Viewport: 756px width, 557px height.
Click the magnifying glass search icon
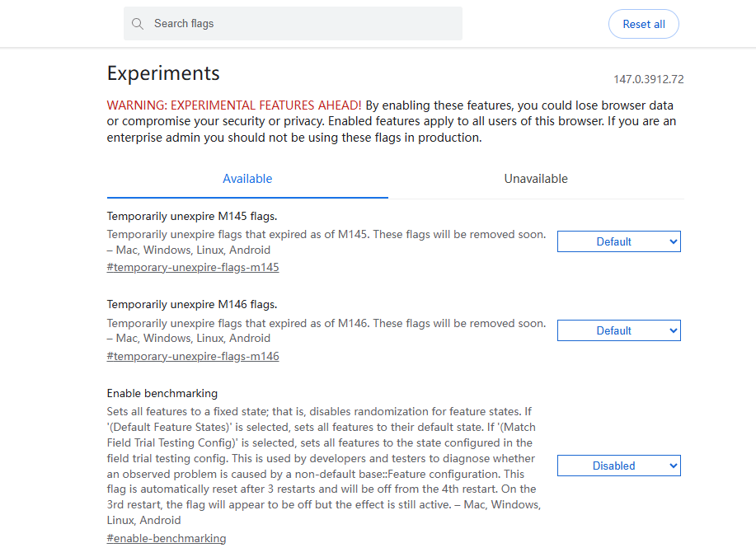[x=138, y=24]
